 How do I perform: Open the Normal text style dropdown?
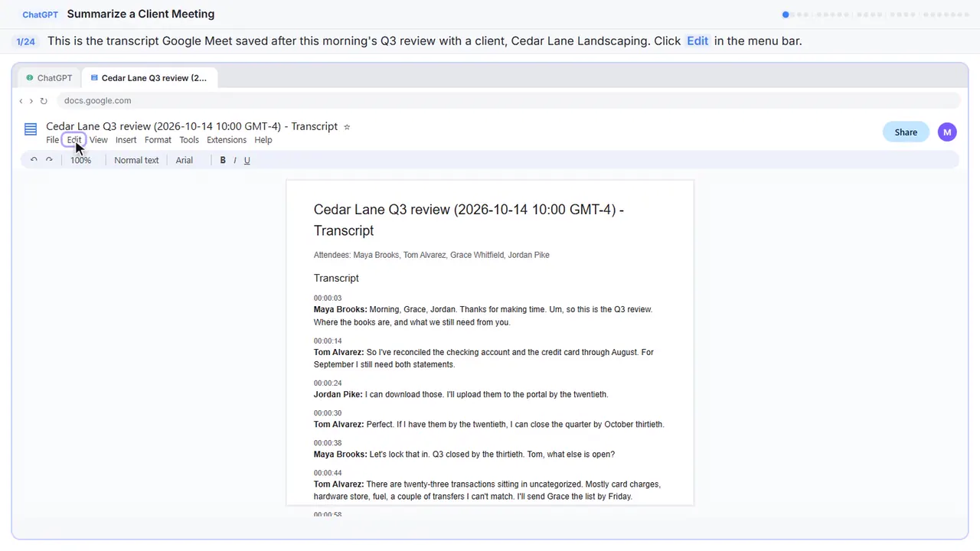point(136,160)
